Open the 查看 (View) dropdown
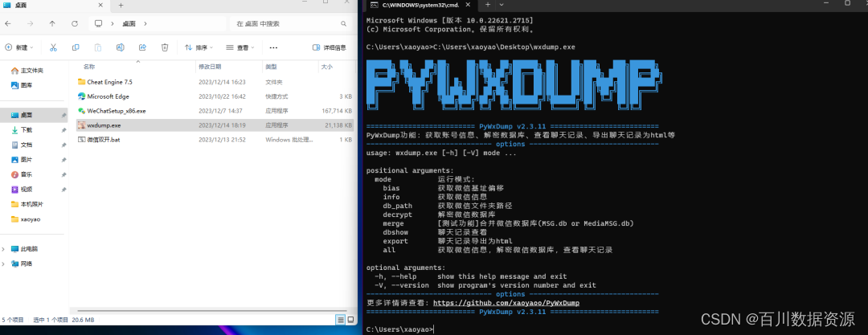Screen dimensions: 868x335 pyautogui.click(x=241, y=47)
